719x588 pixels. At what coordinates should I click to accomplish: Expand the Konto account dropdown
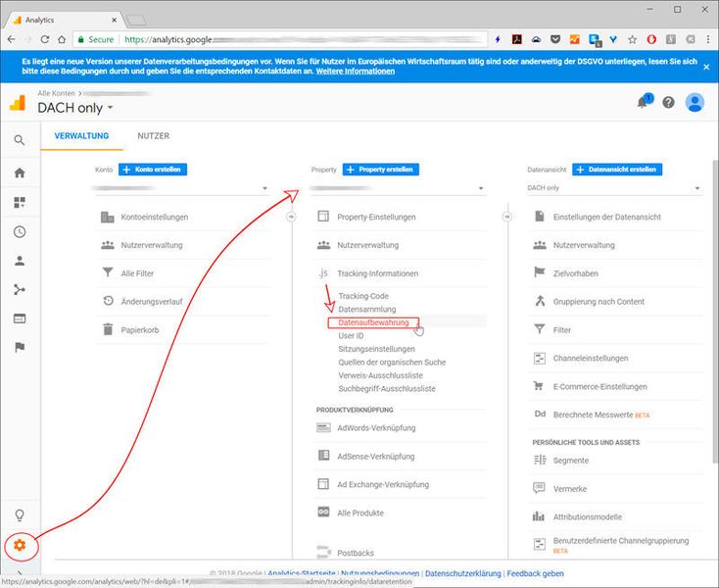coord(181,188)
